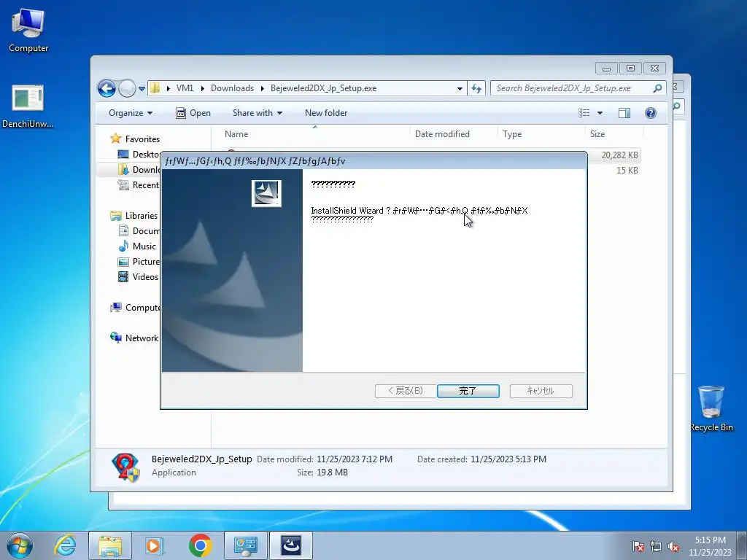
Task: Change your view icon in toolbar
Action: coord(584,113)
